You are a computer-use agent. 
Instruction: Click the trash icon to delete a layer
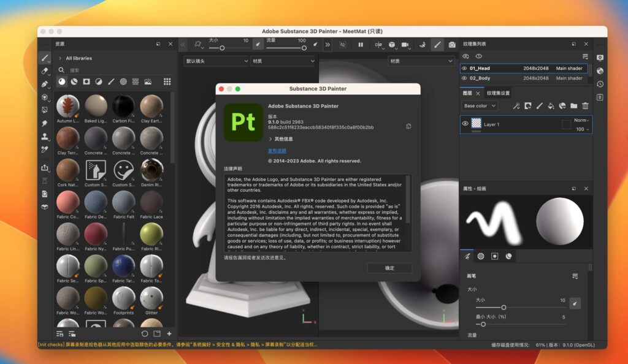click(585, 106)
